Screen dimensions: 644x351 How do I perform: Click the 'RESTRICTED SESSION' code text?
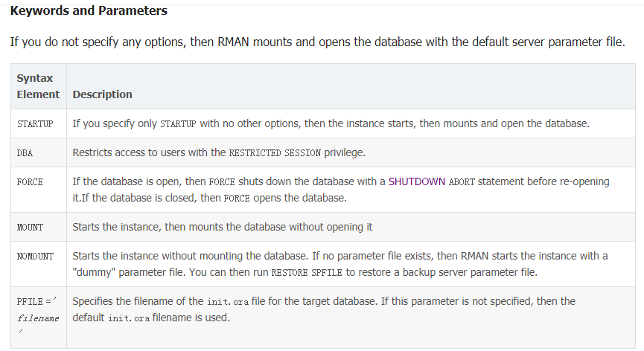point(275,153)
